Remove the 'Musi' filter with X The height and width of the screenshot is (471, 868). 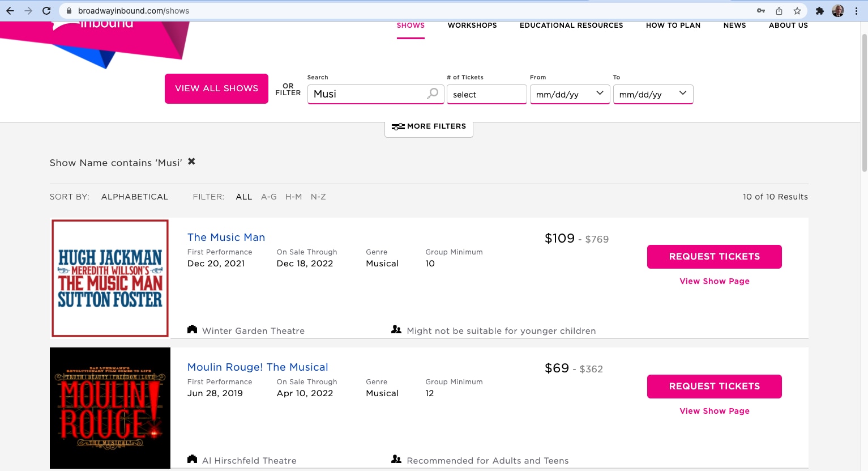click(191, 162)
